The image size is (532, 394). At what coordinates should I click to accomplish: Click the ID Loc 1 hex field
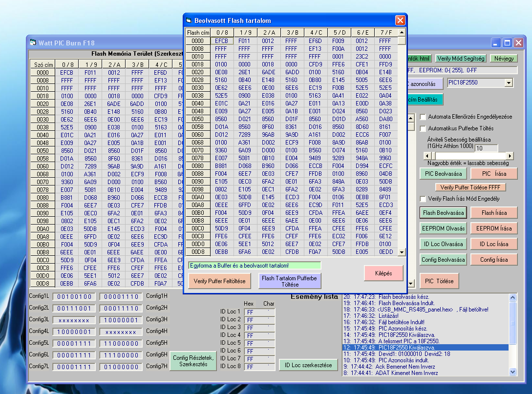pyautogui.click(x=251, y=312)
